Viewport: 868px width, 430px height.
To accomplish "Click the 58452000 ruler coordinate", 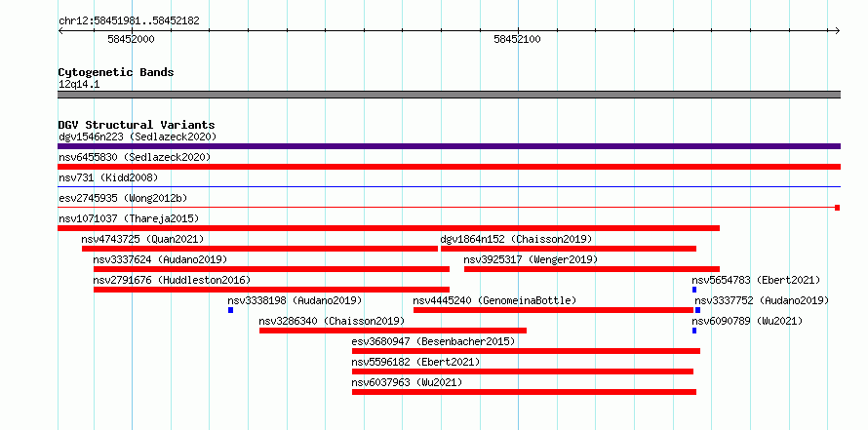I will click(x=132, y=39).
